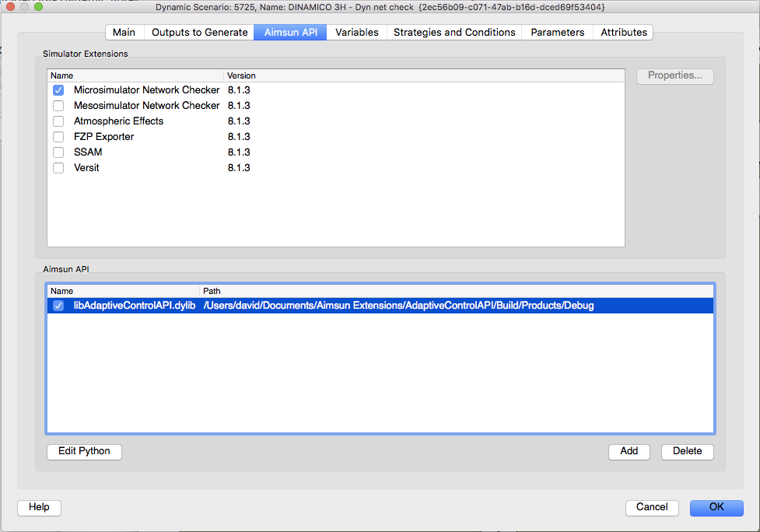Disable the libAdaptiveControlAPI.dylib API
This screenshot has width=760, height=532.
[x=58, y=305]
